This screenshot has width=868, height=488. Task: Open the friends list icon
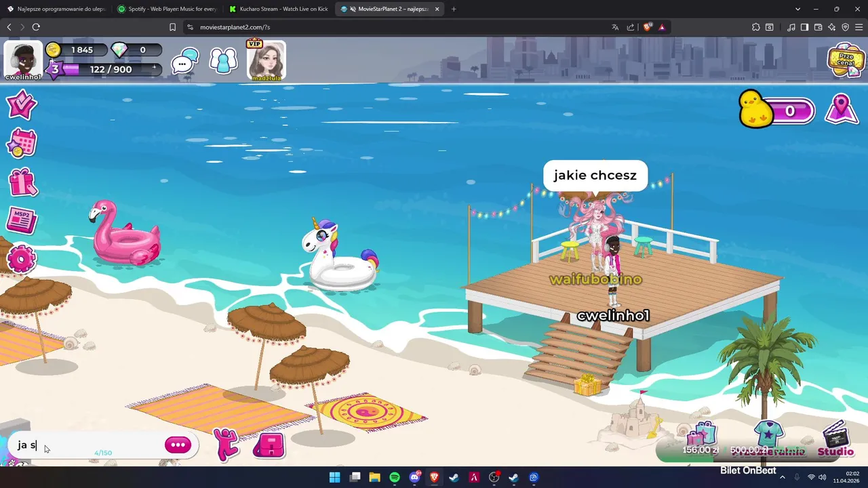[x=223, y=61]
